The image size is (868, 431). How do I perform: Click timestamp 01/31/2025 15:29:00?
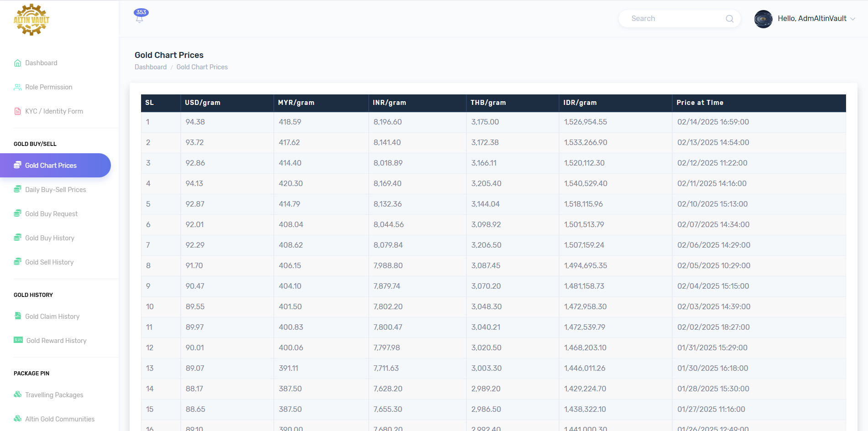pyautogui.click(x=712, y=348)
